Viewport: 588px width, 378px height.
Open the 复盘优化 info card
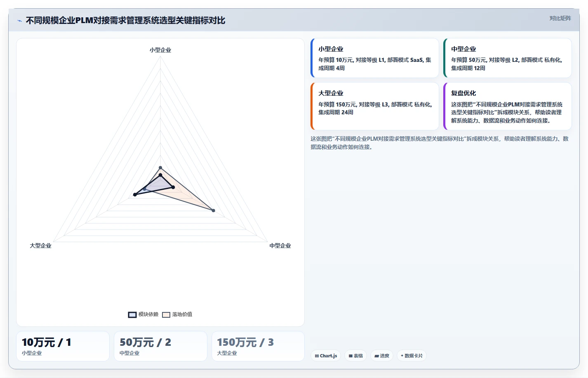508,106
